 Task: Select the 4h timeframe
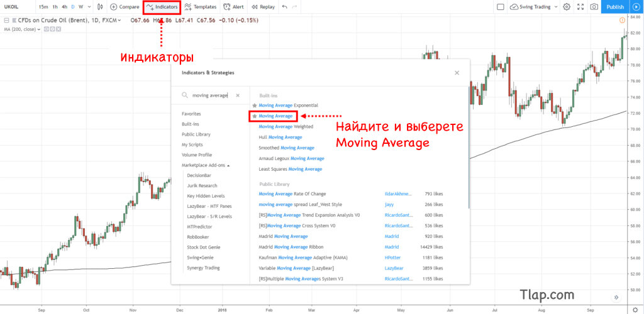[65, 6]
